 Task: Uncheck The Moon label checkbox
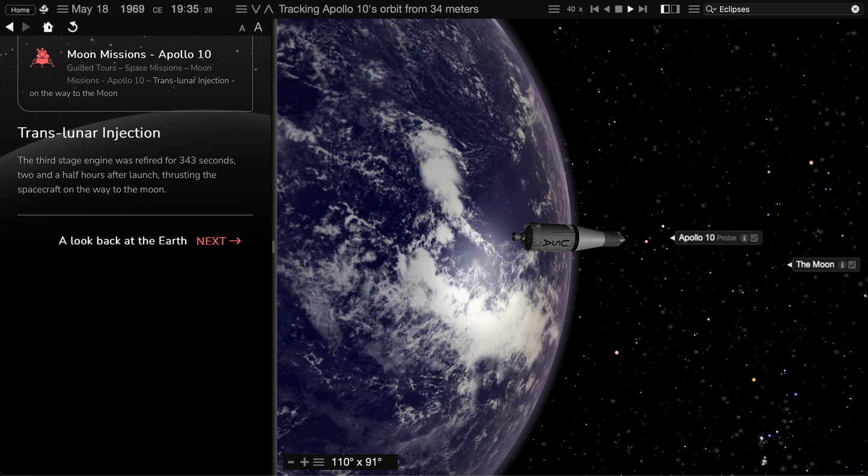click(x=852, y=265)
